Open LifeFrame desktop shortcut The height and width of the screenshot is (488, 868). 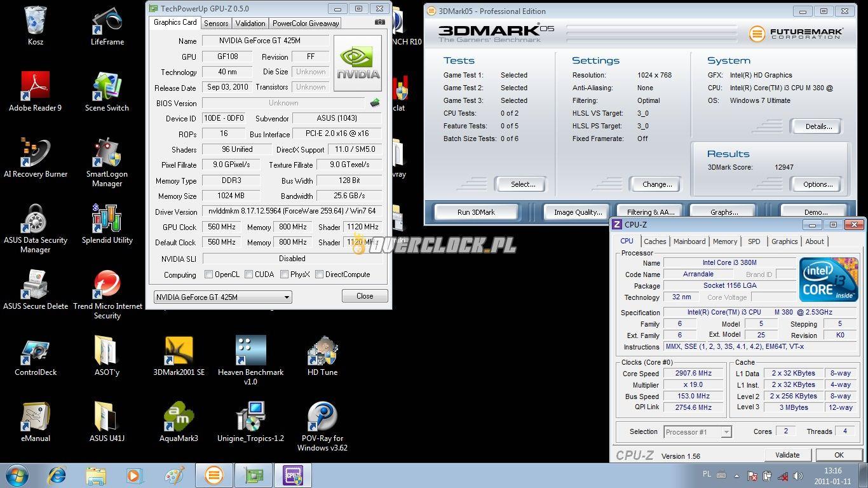107,25
